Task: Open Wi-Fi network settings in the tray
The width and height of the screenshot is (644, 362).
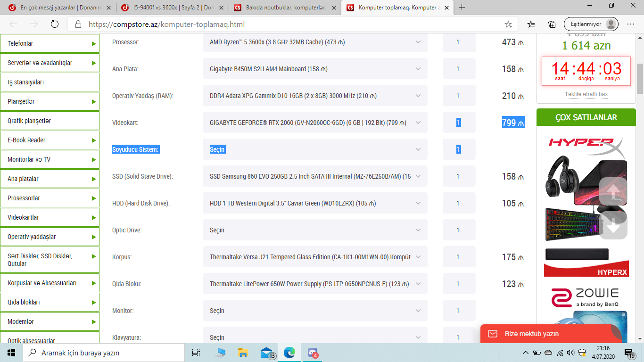Action: coord(560,353)
